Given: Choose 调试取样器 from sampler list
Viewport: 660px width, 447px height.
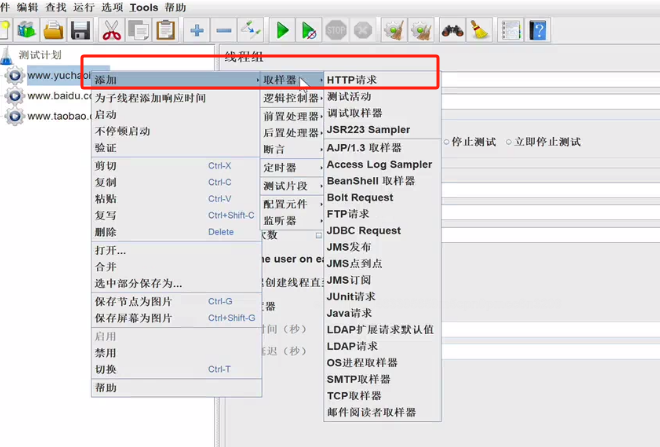Looking at the screenshot, I should (x=382, y=113).
